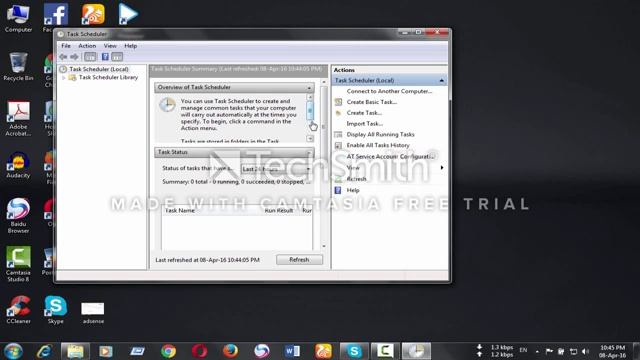Click the center pane scroll-down arrow
640x360 pixels.
click(x=324, y=246)
